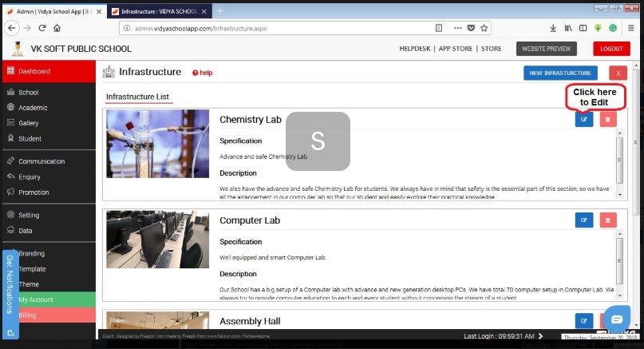Viewport: 644px width, 349px height.
Task: Open the App Store link
Action: pyautogui.click(x=456, y=49)
